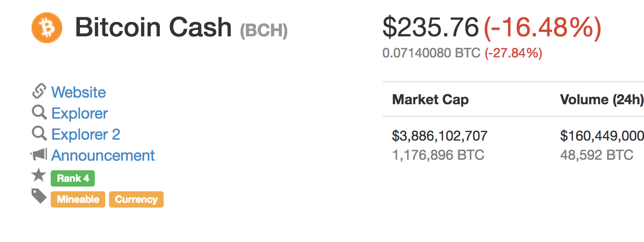
Task: Click the Market Cap column header
Action: (x=430, y=99)
